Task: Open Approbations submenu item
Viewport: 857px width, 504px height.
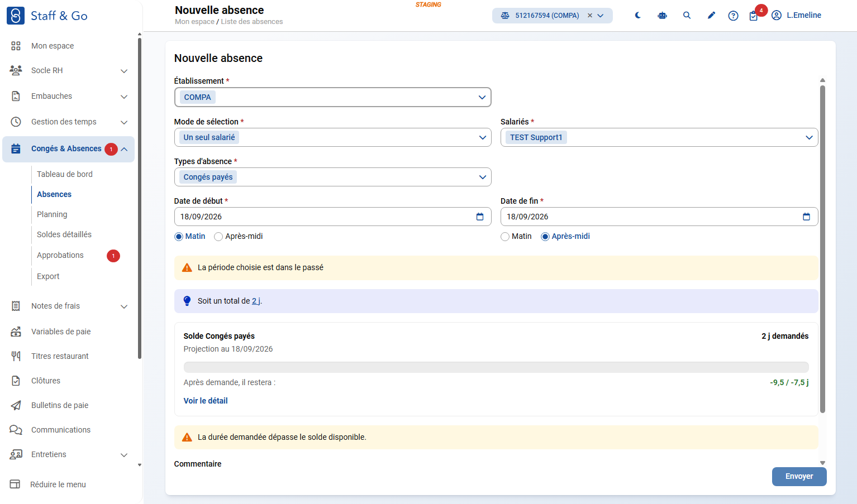Action: click(60, 255)
